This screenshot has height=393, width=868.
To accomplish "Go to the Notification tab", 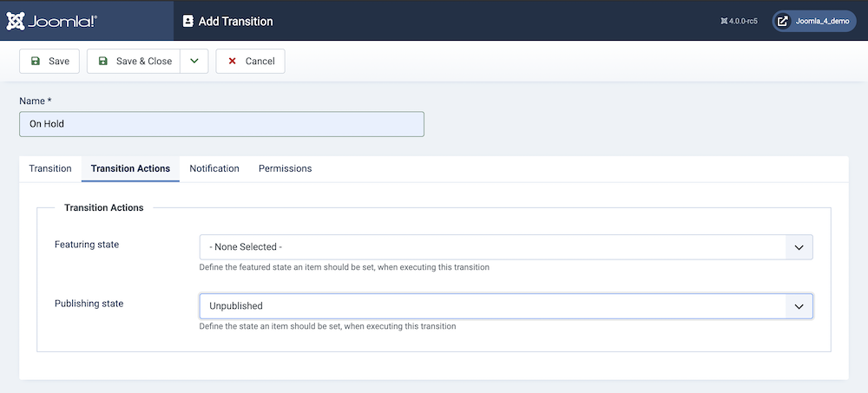I will pyautogui.click(x=214, y=168).
